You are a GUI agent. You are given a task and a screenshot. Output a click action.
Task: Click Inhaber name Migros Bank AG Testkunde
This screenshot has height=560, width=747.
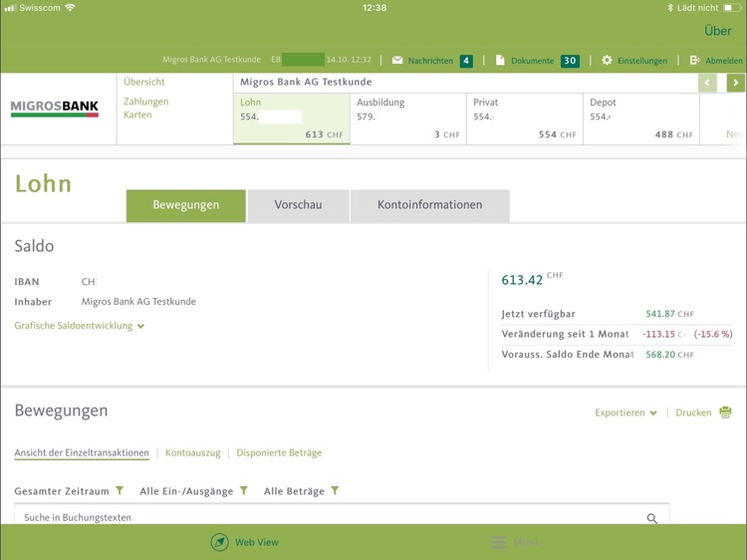138,302
